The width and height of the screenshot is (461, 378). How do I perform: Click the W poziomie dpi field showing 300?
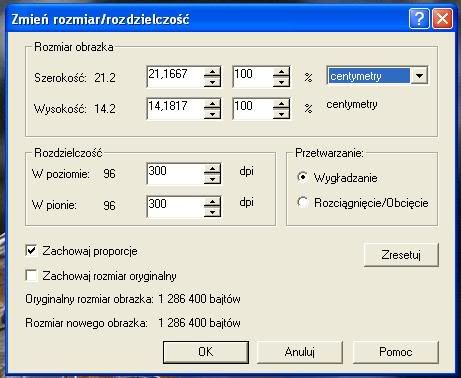pos(175,174)
